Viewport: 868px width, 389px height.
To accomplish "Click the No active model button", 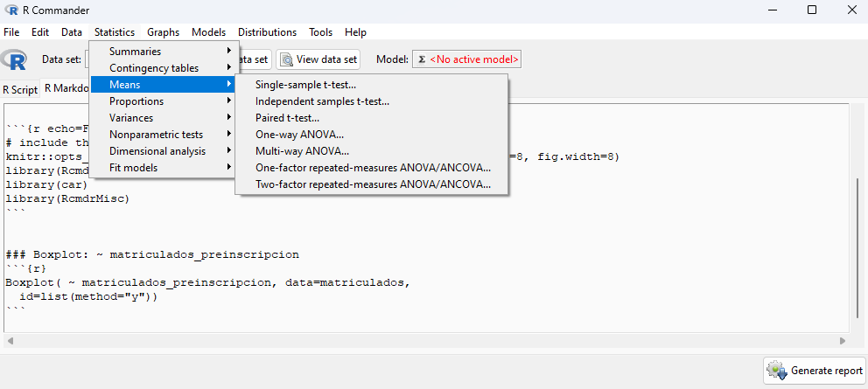I will pyautogui.click(x=466, y=59).
